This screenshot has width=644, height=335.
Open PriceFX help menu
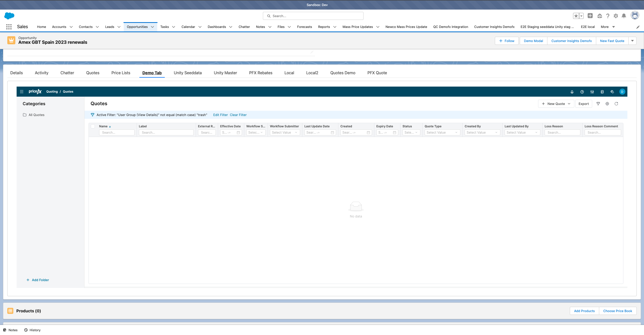tap(582, 92)
